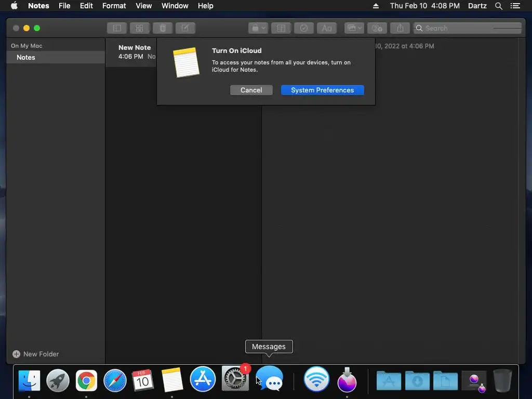Open the File menu
The height and width of the screenshot is (399, 532).
click(x=64, y=6)
